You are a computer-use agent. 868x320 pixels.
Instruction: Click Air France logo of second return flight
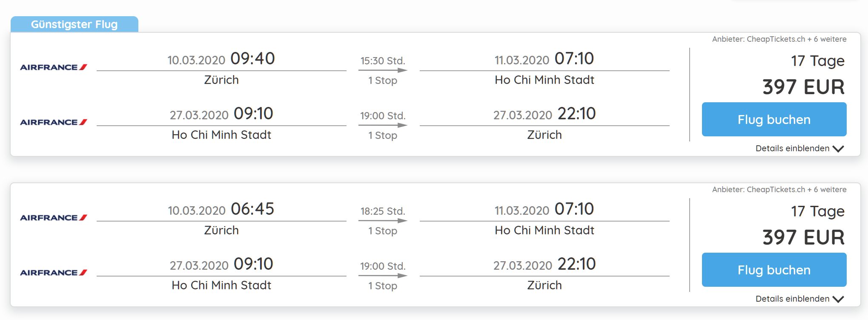(54, 273)
